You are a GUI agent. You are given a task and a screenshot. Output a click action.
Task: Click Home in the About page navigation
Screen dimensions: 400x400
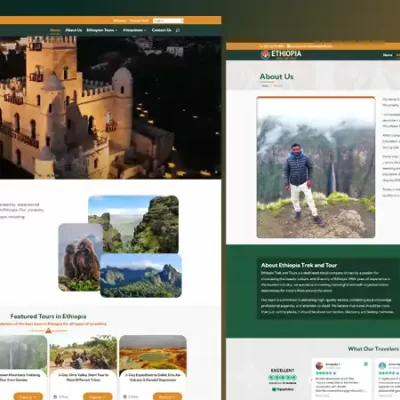(388, 55)
